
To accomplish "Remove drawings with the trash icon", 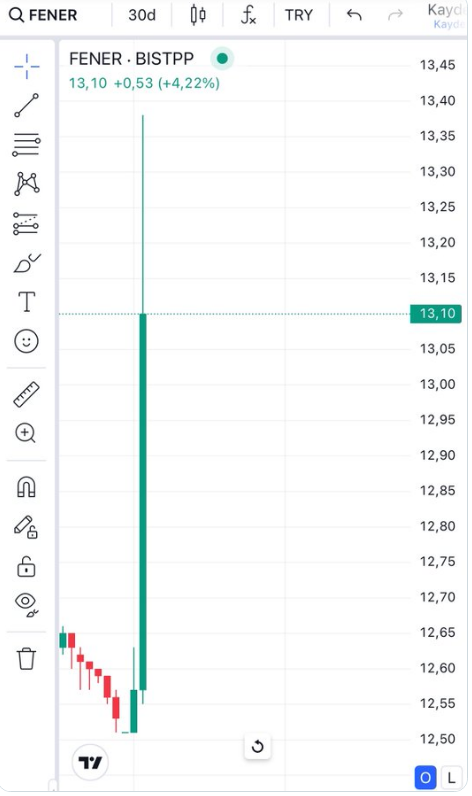I will point(26,658).
